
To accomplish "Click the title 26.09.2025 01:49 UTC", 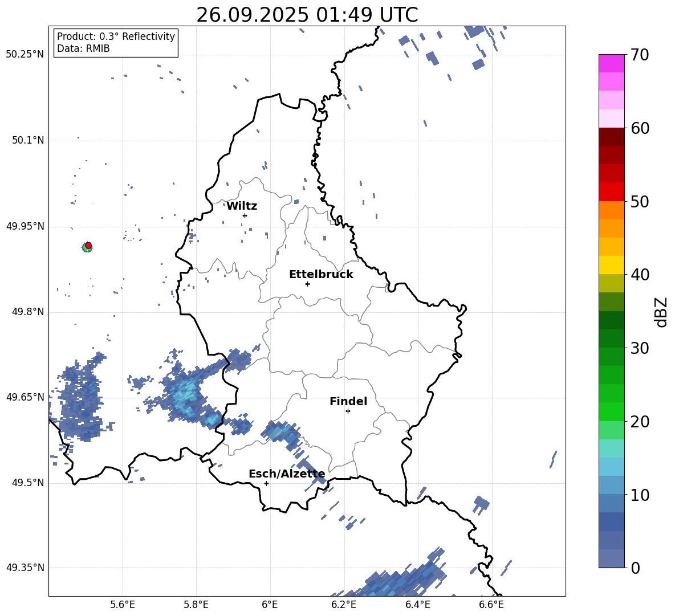I will 307,15.
